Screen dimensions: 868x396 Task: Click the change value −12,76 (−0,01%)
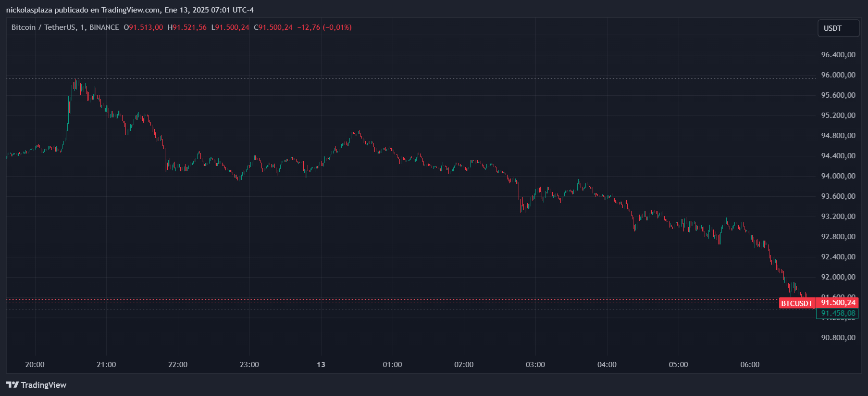[x=324, y=27]
